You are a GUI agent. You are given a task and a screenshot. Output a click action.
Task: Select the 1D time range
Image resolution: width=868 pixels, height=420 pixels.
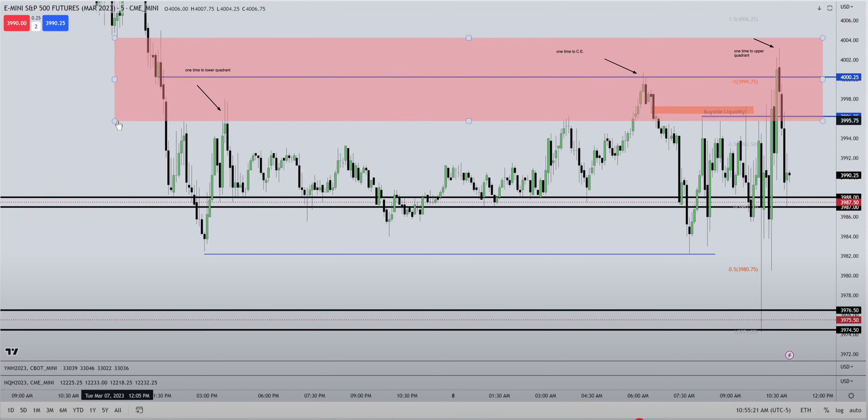[11, 410]
